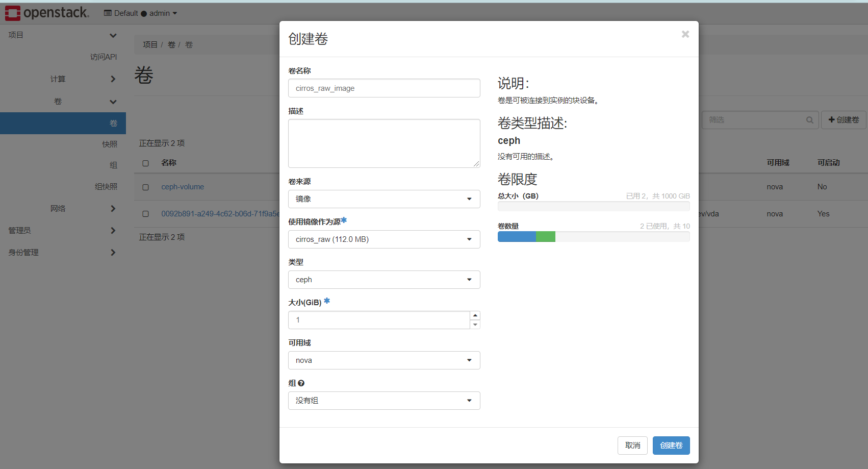868x469 pixels.
Task: Open 访问API in the sidebar
Action: pyautogui.click(x=104, y=57)
